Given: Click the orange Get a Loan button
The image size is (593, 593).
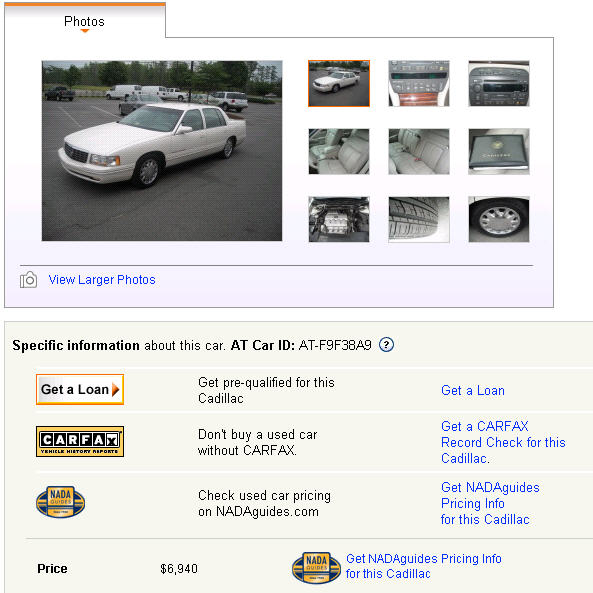Looking at the screenshot, I should [x=80, y=390].
